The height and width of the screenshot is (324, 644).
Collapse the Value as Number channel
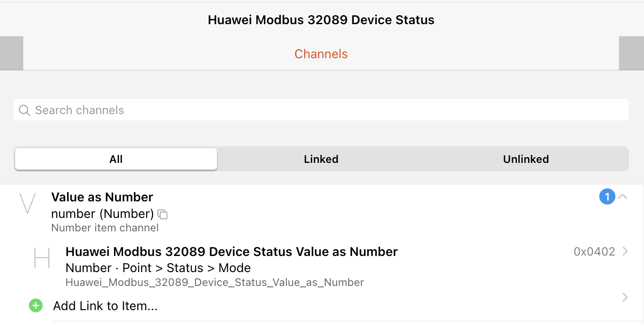coord(623,196)
